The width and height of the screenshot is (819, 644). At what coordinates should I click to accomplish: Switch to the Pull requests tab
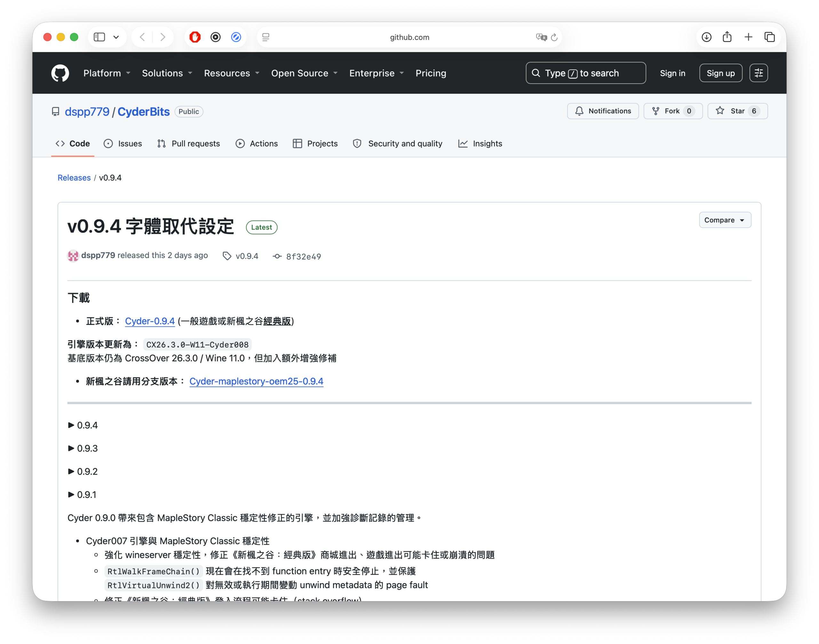coord(189,144)
